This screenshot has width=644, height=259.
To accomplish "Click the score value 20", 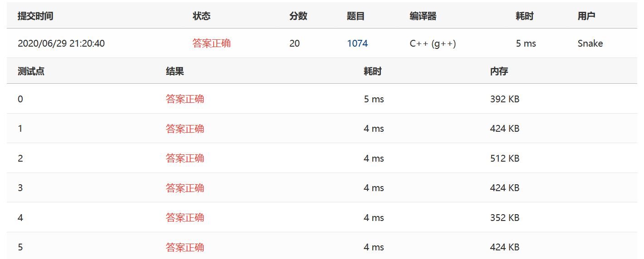I will pyautogui.click(x=295, y=43).
